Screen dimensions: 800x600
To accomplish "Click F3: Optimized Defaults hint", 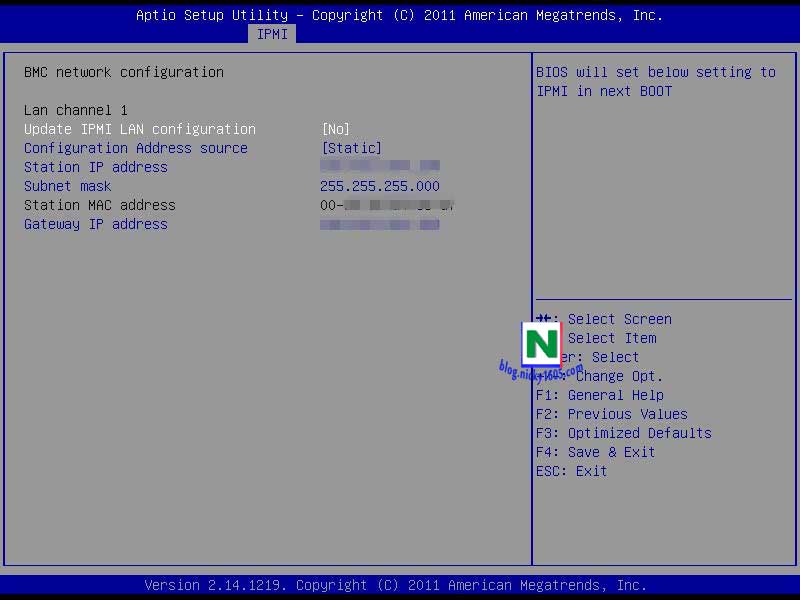I will point(623,433).
